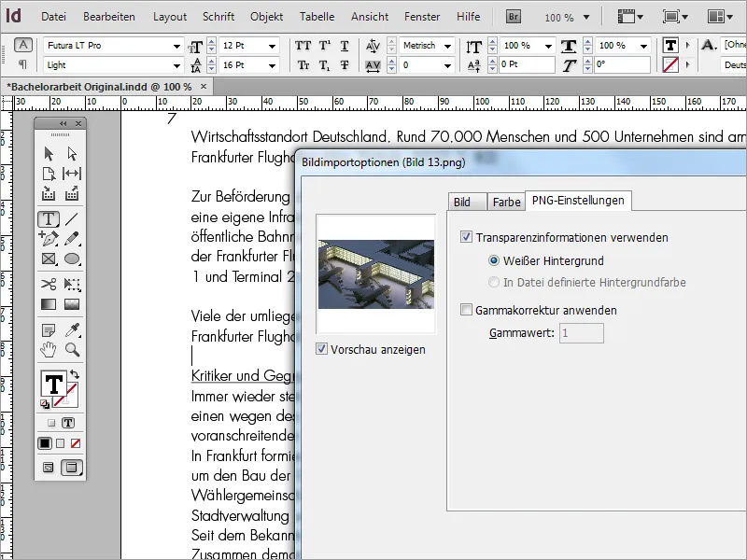Open the Light font style dropdown
Viewport: 747px width, 560px height.
click(x=176, y=65)
